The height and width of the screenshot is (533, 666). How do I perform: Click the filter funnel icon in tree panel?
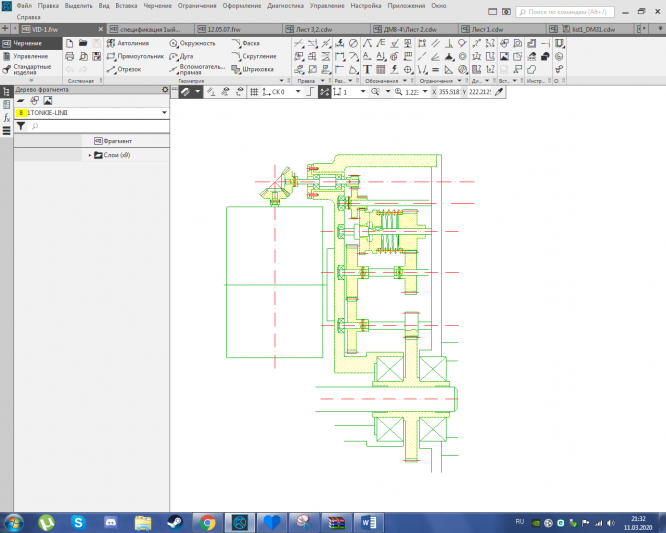pyautogui.click(x=20, y=127)
